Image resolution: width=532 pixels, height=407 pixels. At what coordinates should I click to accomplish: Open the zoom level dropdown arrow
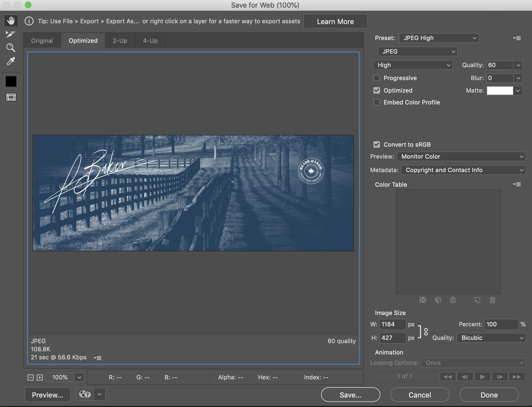80,378
